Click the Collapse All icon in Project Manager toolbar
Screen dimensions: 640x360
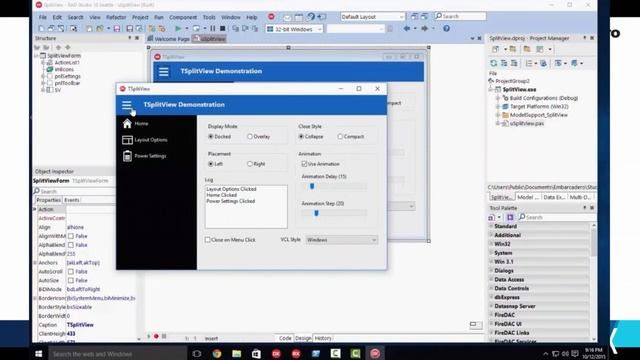tap(514, 63)
